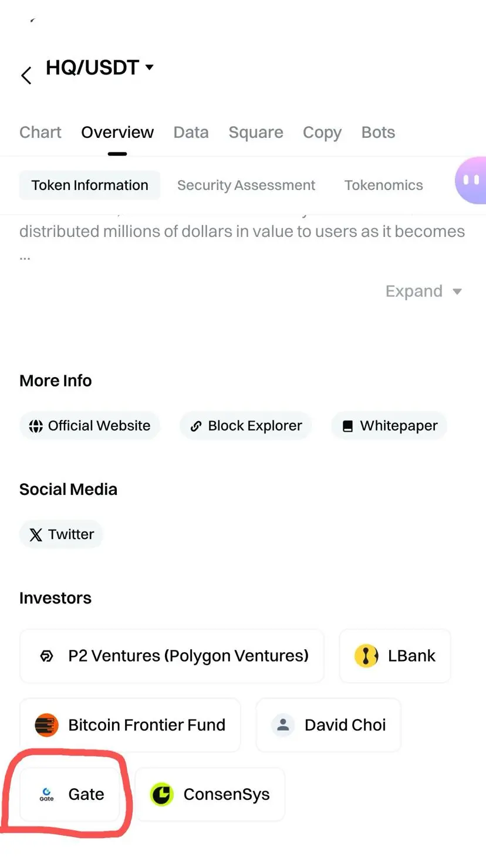Select the Tokenomics section

click(x=383, y=185)
